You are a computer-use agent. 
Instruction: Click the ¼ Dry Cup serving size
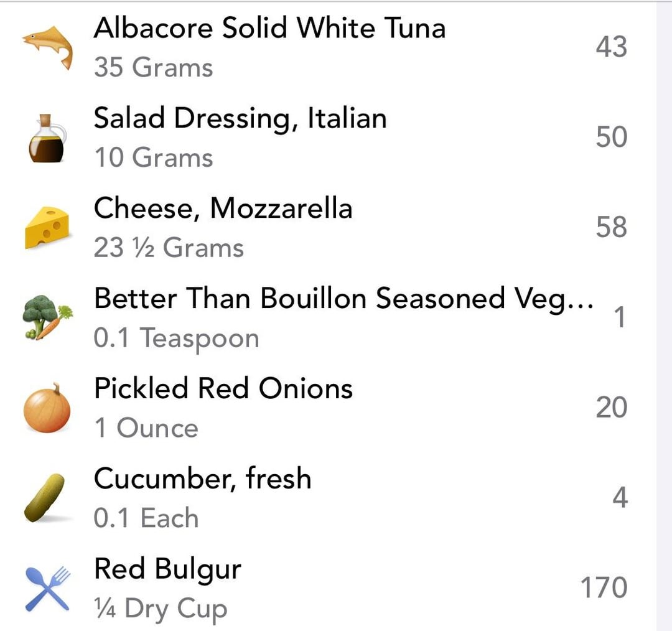coord(161,609)
